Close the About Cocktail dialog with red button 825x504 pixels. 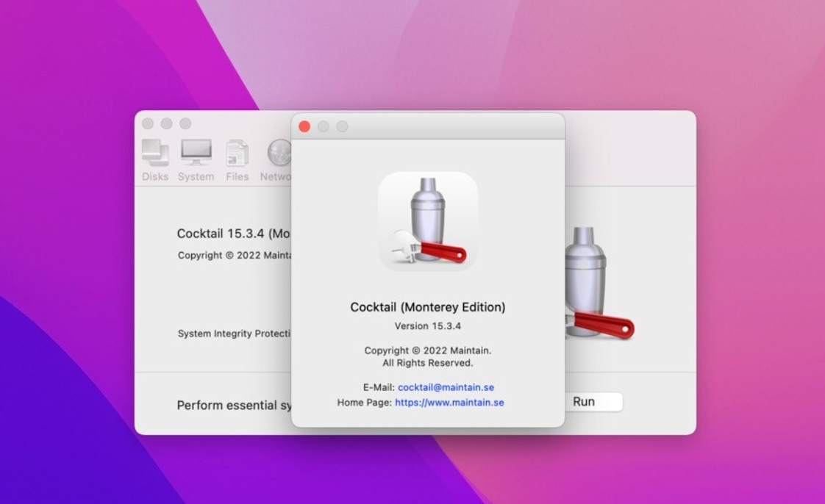(304, 126)
